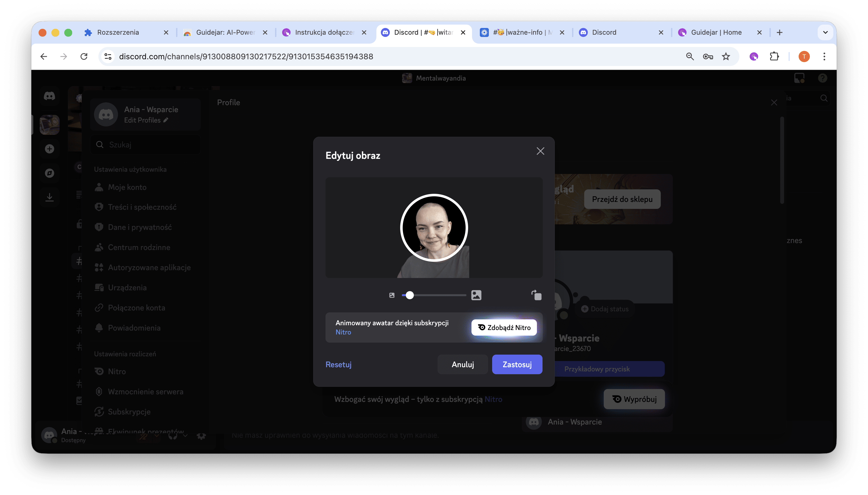
Task: Click the Guidejar extension icon
Action: click(753, 56)
